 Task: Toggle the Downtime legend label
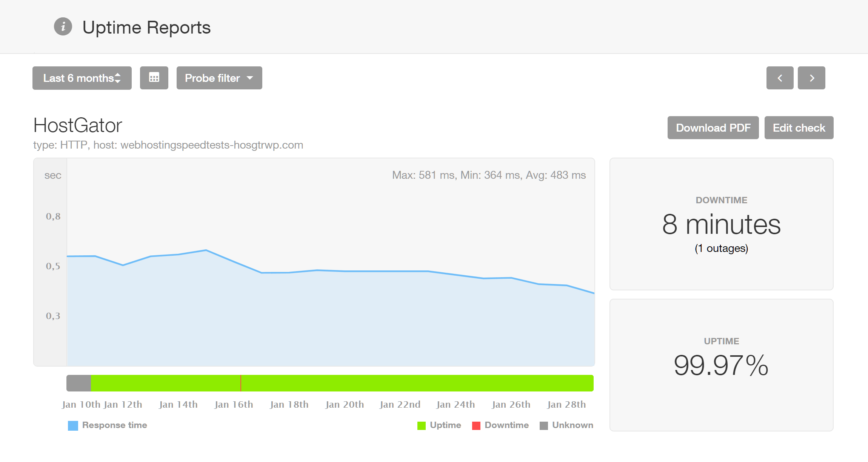506,425
